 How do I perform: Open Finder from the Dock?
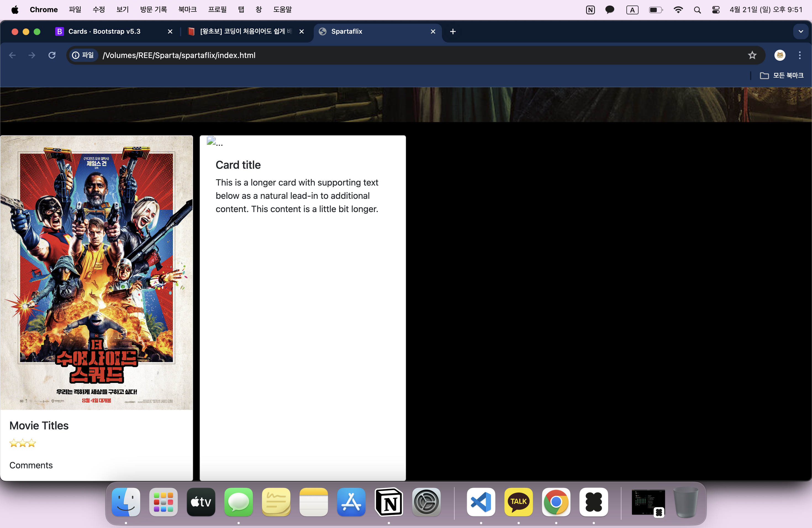pos(126,502)
